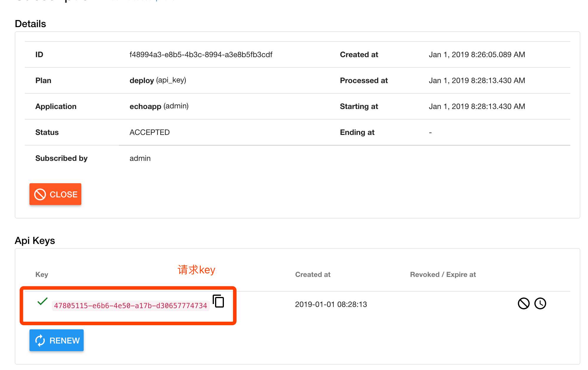Close the subscription with CLOSE button
Screen dimensions: 588x370
tap(55, 194)
